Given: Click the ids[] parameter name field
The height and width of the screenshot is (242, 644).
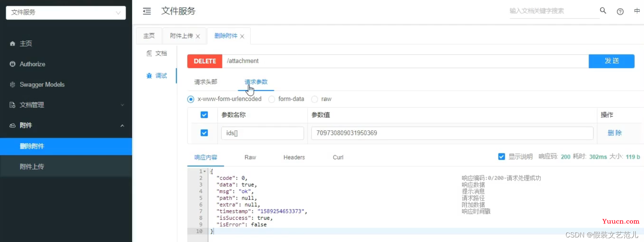Looking at the screenshot, I should point(263,133).
